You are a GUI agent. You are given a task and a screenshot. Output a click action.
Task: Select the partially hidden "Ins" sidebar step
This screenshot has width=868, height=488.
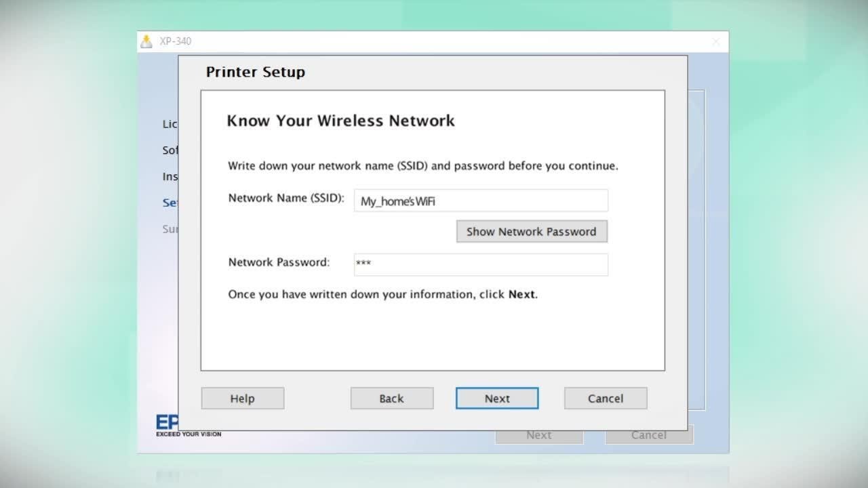coord(170,176)
